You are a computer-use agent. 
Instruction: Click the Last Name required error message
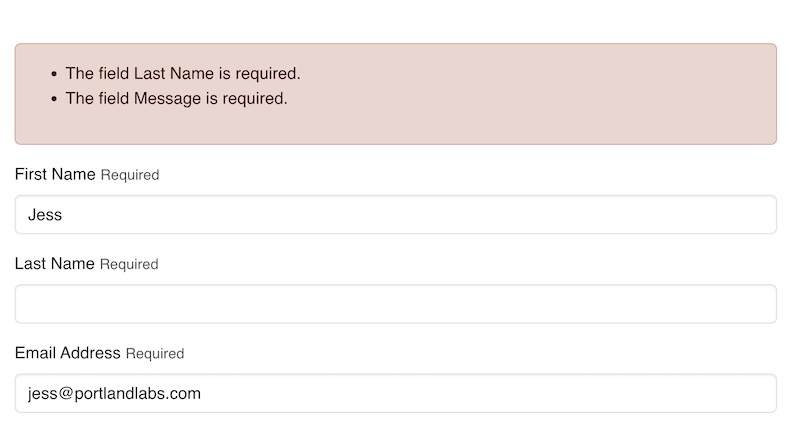tap(183, 73)
